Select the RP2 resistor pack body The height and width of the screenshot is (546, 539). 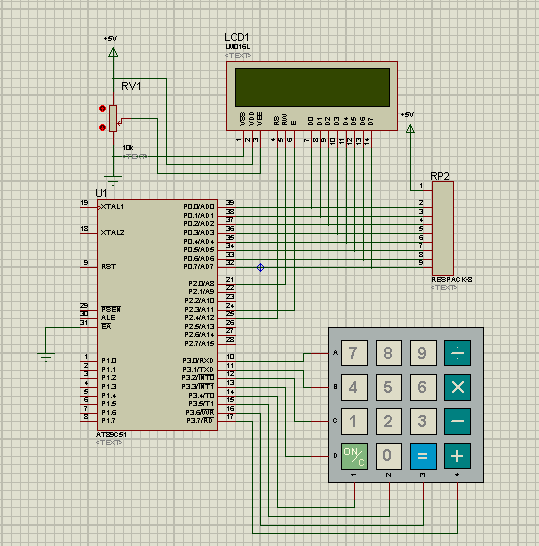point(443,229)
